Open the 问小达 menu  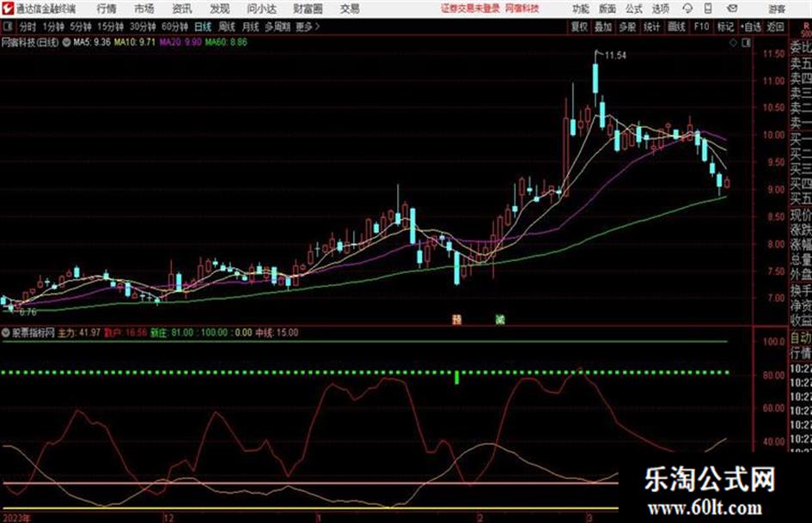pos(261,9)
